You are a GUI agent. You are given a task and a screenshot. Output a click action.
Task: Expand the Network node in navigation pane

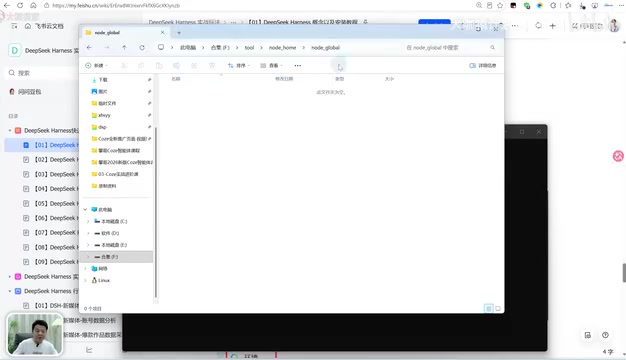(x=85, y=269)
